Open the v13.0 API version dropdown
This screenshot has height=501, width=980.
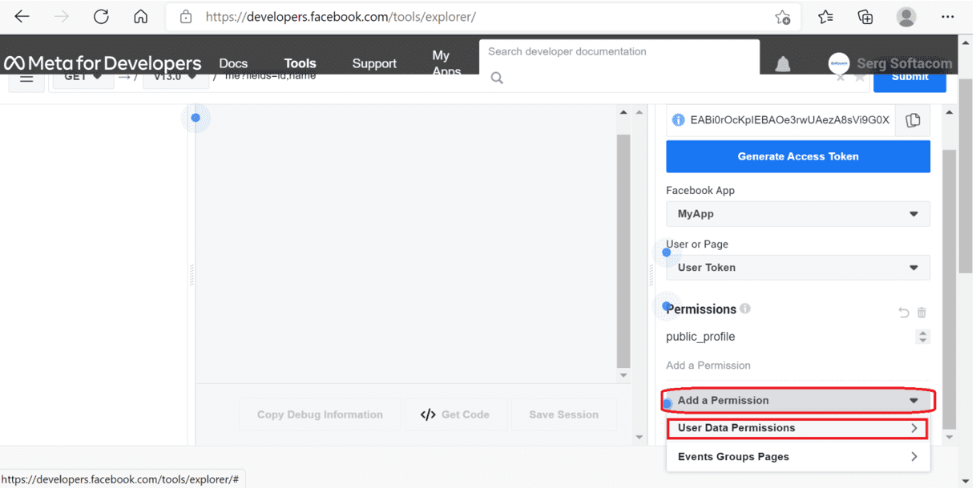175,78
